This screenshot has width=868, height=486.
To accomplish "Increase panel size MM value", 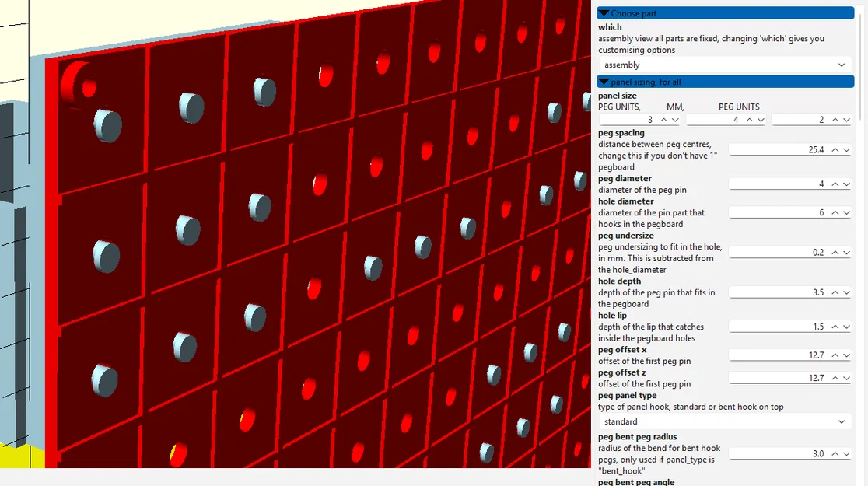I will point(749,120).
